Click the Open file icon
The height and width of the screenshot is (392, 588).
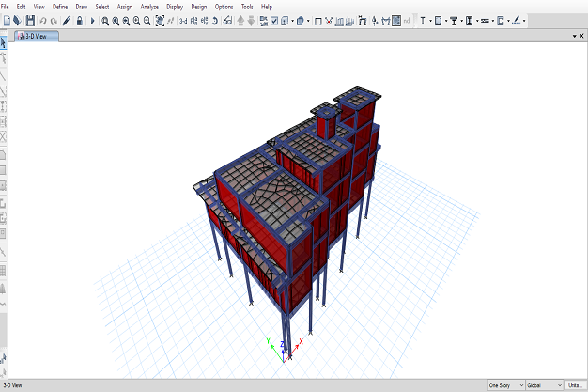tap(17, 21)
